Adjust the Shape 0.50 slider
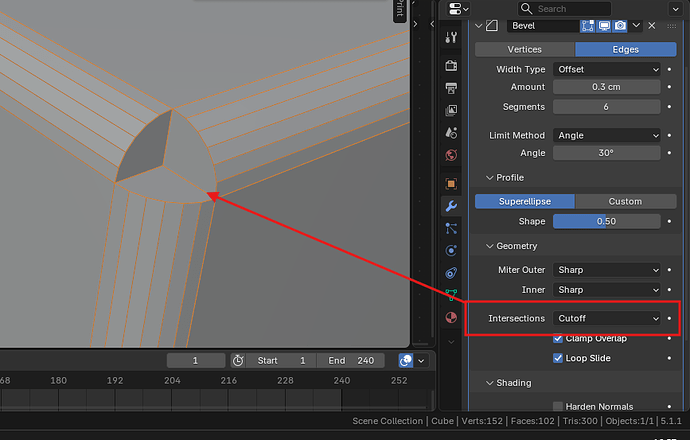 607,221
